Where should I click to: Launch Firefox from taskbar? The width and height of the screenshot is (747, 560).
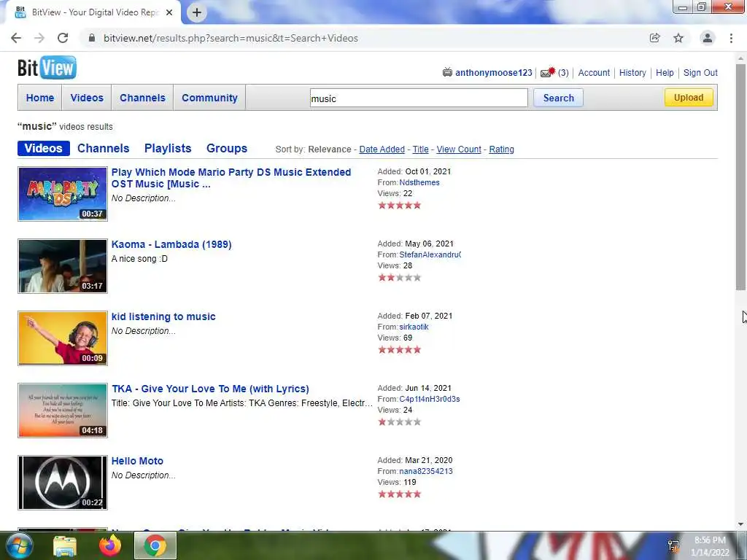[x=110, y=545]
